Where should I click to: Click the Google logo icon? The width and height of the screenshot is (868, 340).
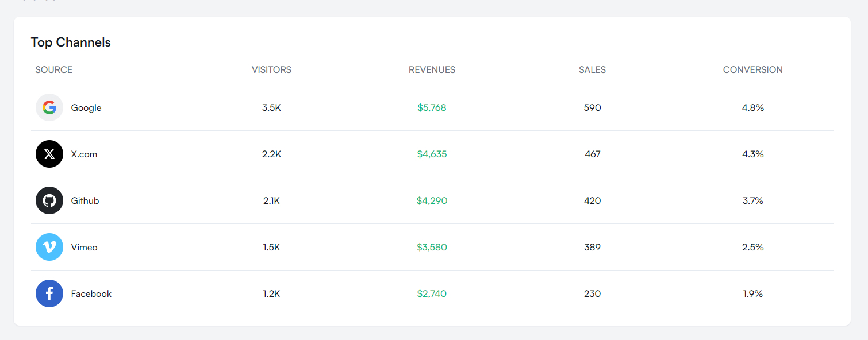click(x=49, y=107)
